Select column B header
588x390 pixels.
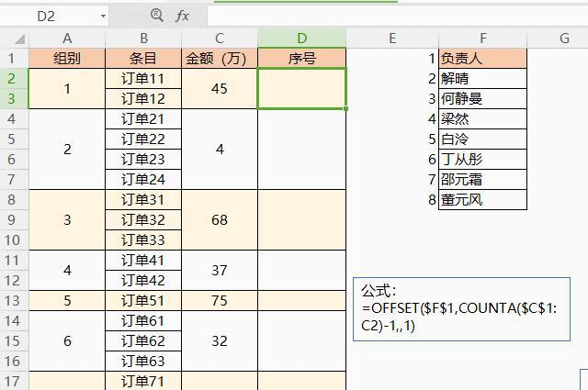(143, 39)
